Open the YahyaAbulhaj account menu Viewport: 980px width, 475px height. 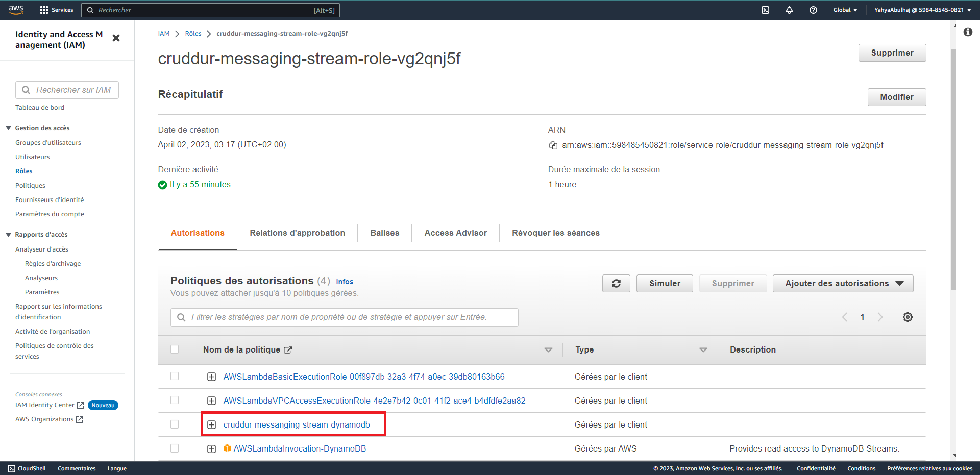922,10
